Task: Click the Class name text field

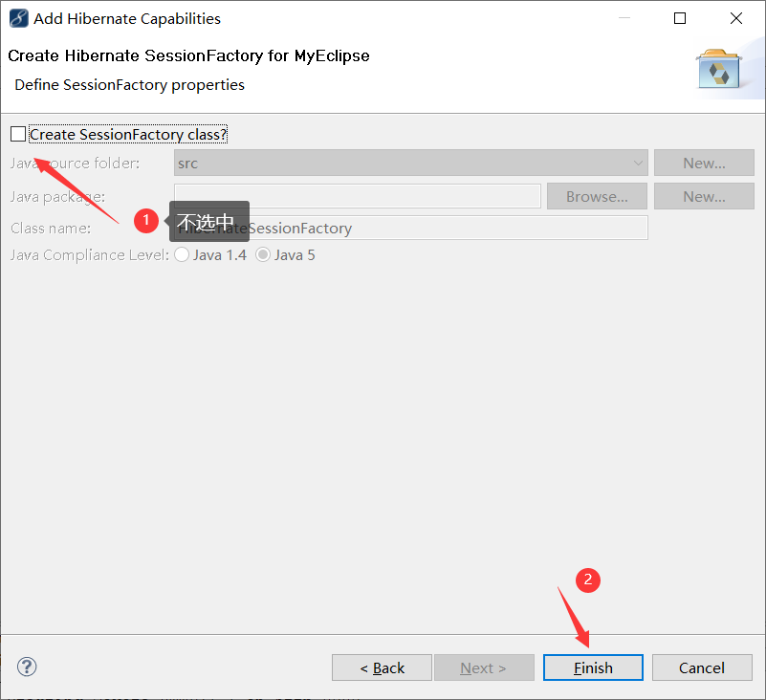Action: [411, 229]
